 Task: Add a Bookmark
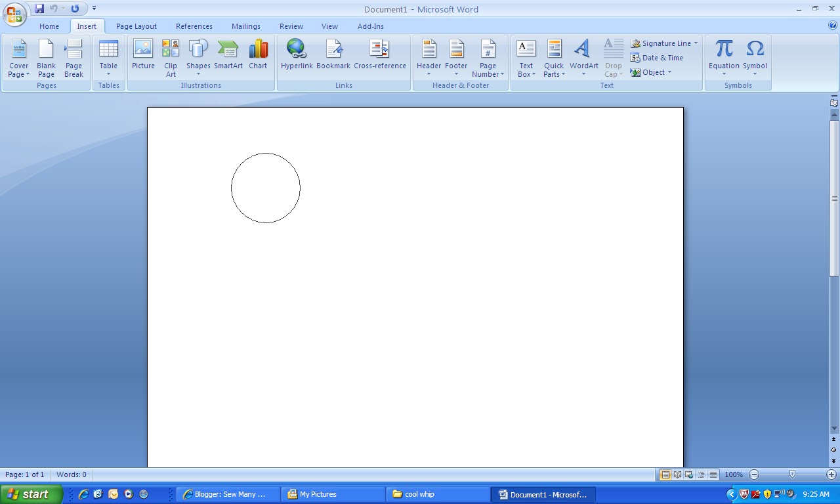pos(333,54)
